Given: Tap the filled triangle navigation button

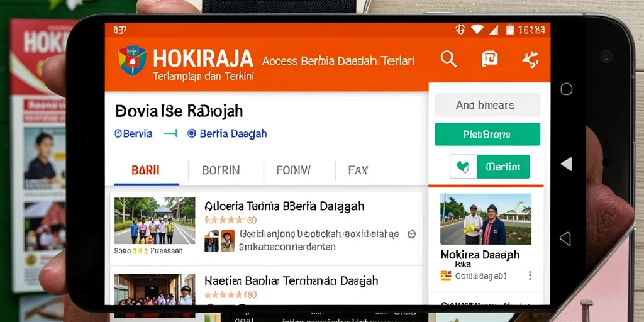Looking at the screenshot, I should [567, 164].
